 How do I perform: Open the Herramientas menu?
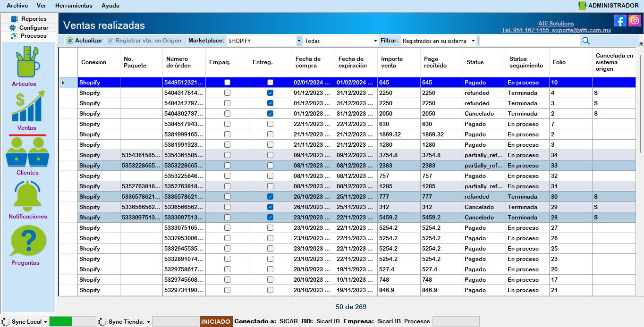pos(74,6)
